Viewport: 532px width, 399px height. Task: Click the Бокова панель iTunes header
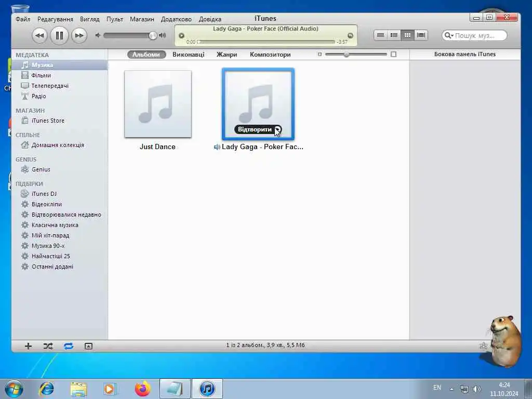[465, 54]
